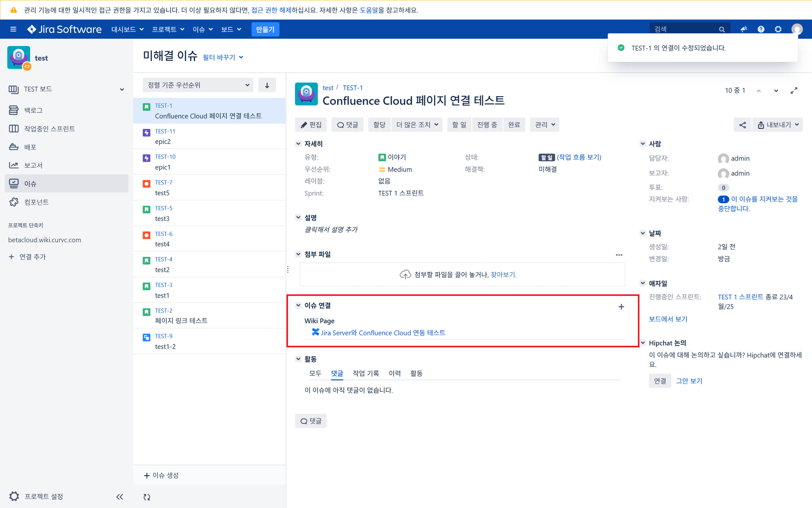This screenshot has height=508, width=812.
Task: Click the 완료 transition button
Action: pyautogui.click(x=514, y=125)
